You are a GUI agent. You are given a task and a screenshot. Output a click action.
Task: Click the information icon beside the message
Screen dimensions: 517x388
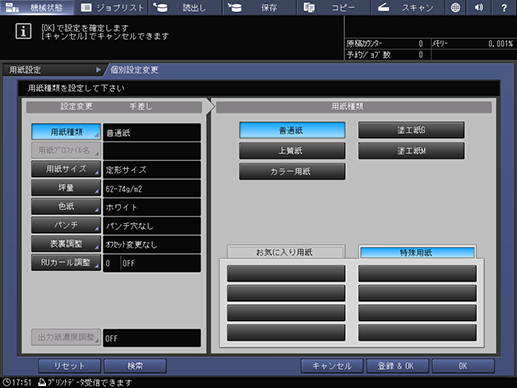tap(23, 31)
